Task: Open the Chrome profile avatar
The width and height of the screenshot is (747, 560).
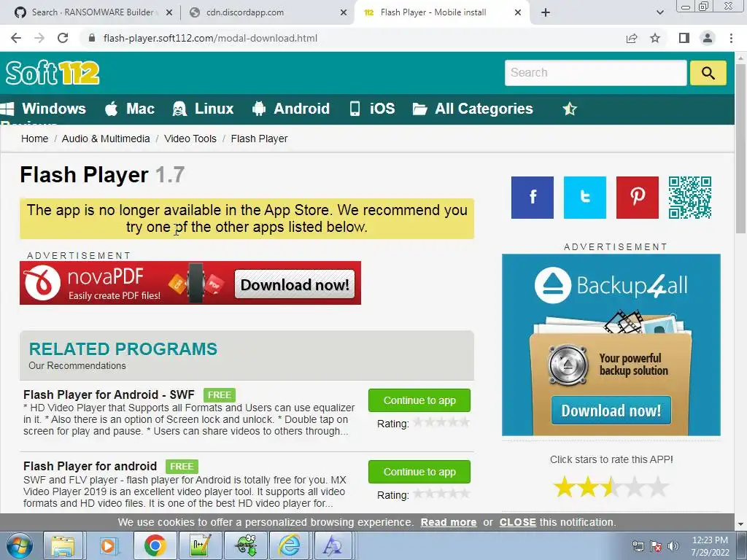Action: (708, 38)
